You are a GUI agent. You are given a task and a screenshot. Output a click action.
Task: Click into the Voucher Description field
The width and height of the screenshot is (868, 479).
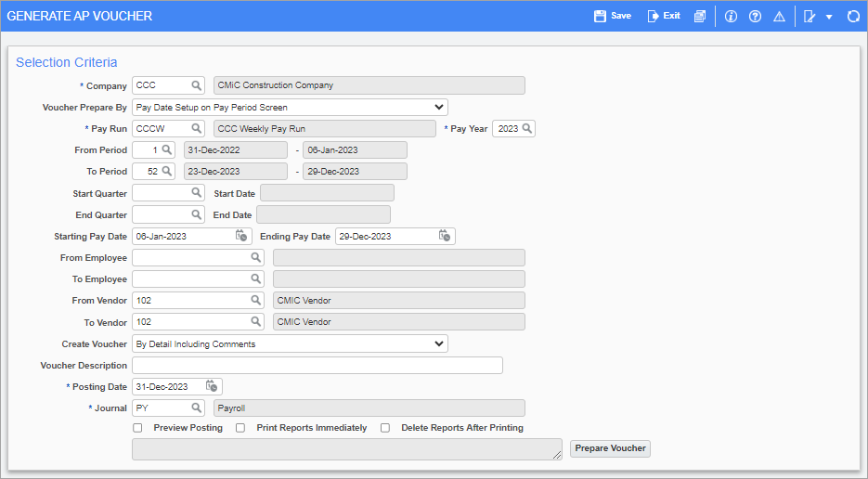317,365
